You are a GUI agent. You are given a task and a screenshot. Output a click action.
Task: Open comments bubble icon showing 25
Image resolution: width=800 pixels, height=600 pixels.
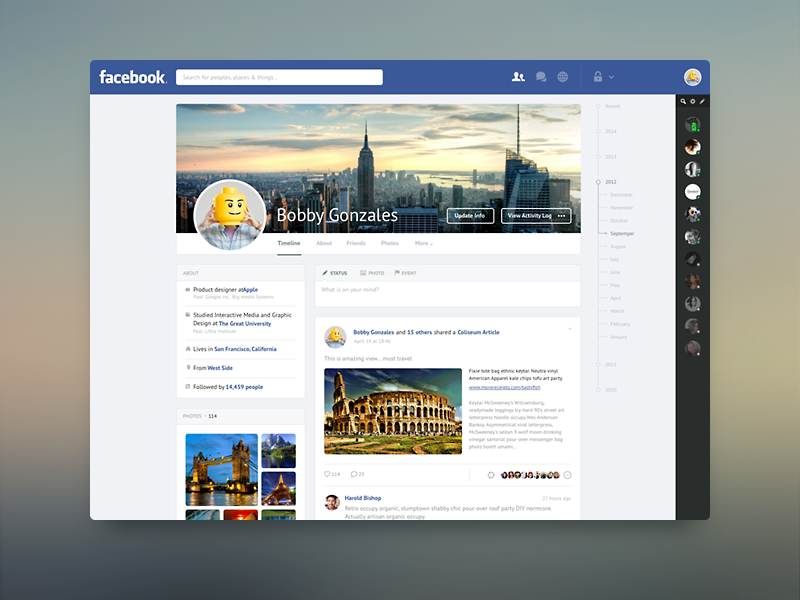coord(357,474)
